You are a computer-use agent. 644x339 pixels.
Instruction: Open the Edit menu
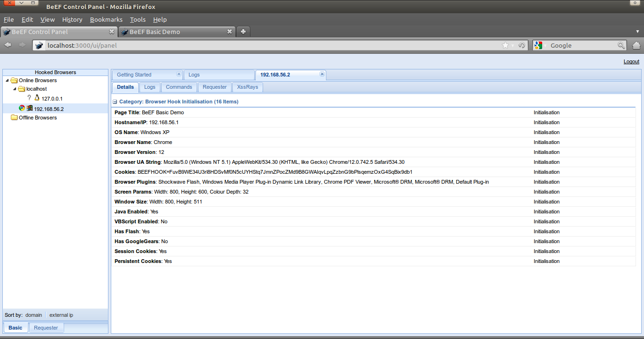point(27,19)
